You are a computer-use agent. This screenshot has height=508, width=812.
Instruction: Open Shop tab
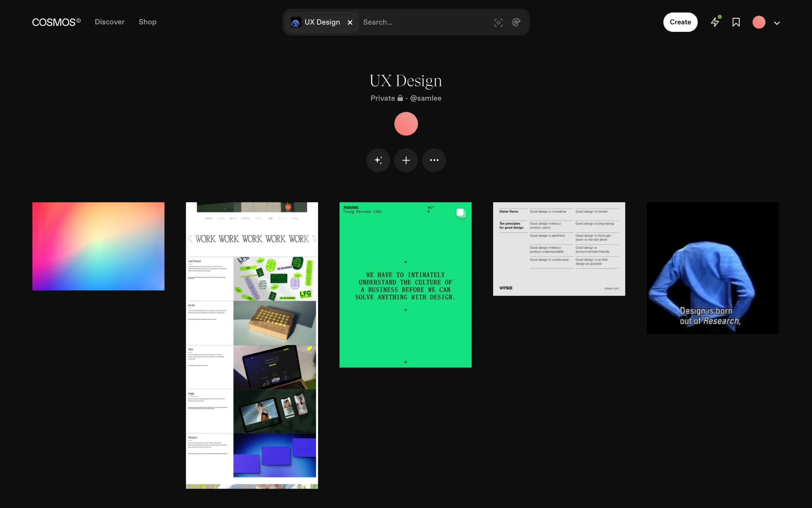pyautogui.click(x=148, y=22)
